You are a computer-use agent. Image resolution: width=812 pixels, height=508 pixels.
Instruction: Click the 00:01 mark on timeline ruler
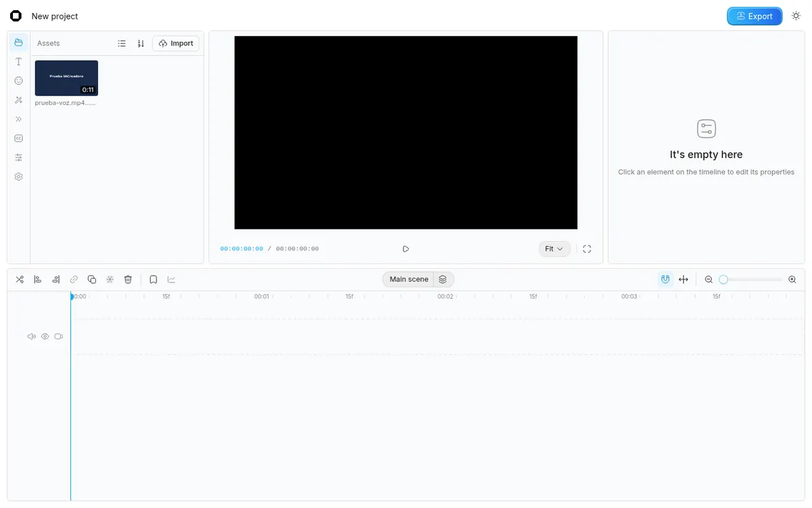(x=262, y=297)
